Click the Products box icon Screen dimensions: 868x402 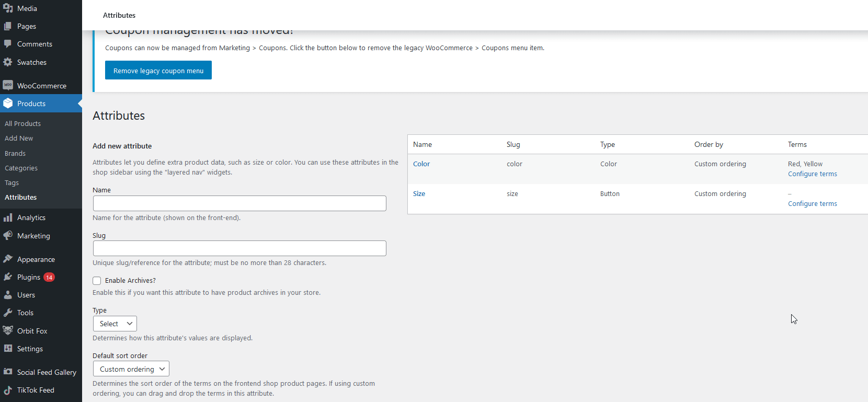[8, 104]
